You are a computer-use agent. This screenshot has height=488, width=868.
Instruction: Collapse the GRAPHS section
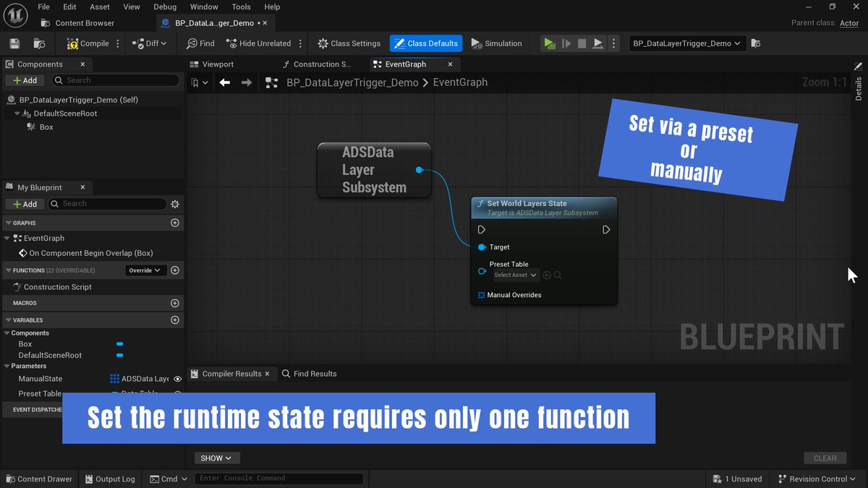tap(7, 223)
